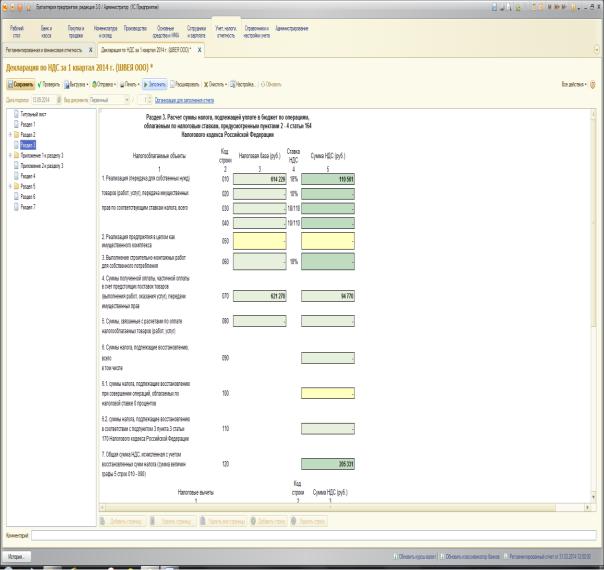
Task: Open the Выгрузка export dropdown
Action: pyautogui.click(x=76, y=84)
